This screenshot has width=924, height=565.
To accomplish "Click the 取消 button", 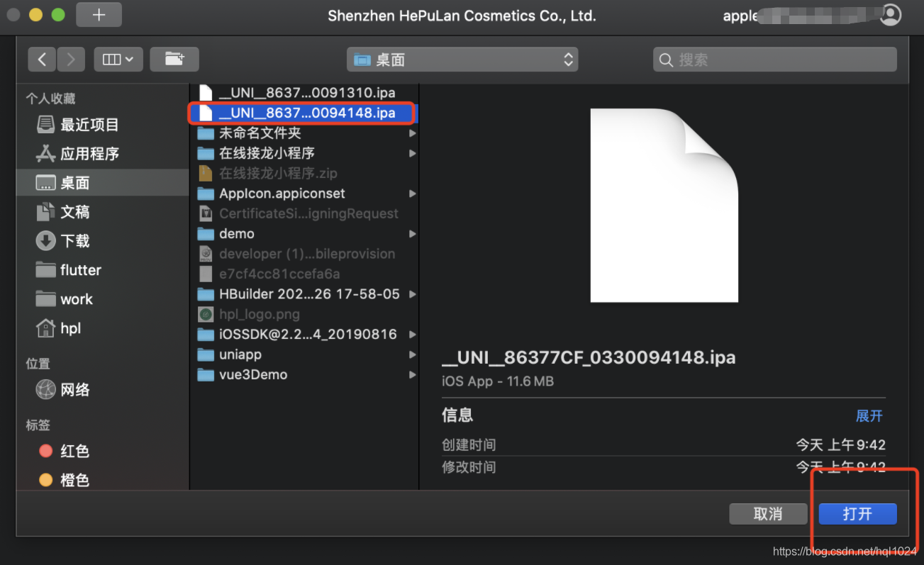I will (x=768, y=514).
